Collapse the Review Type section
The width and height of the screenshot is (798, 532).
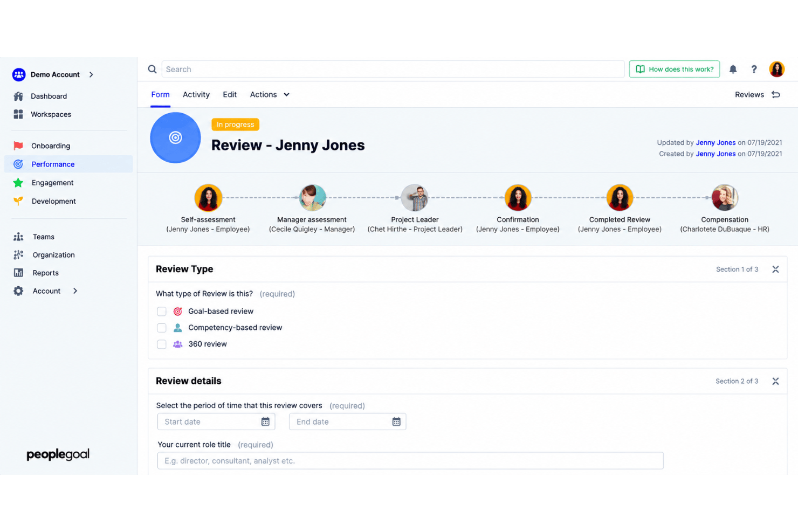tap(775, 269)
